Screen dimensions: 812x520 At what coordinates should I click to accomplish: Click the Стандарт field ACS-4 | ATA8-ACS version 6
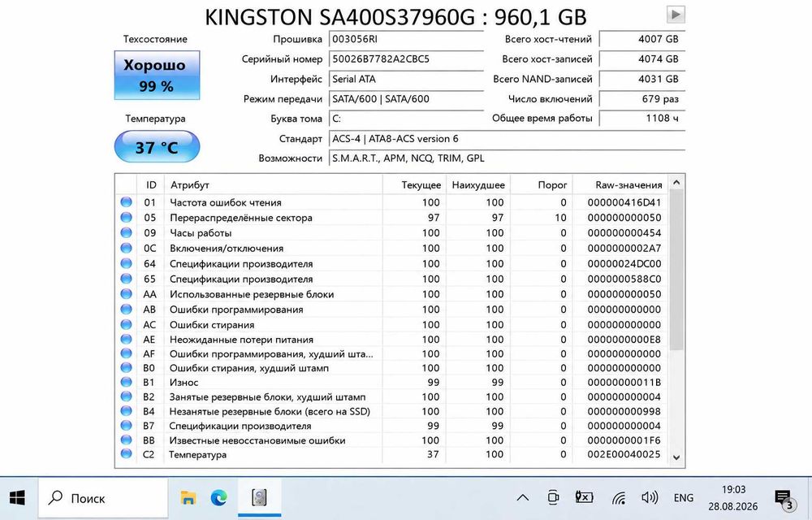click(507, 139)
